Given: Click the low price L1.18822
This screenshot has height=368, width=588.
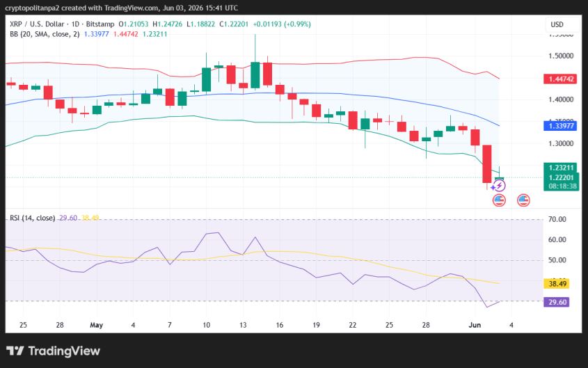Looking at the screenshot, I should [x=200, y=24].
